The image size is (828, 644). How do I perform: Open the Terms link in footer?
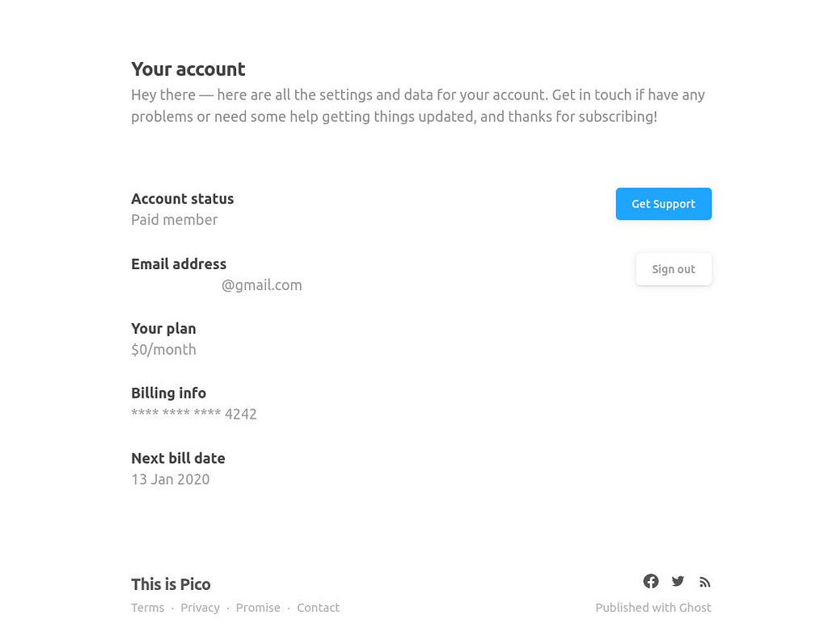click(147, 607)
